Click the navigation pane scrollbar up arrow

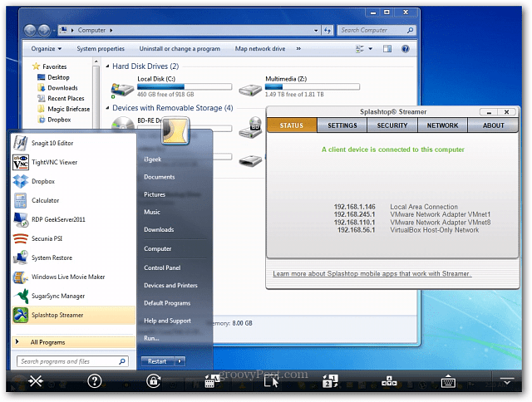tap(96, 61)
